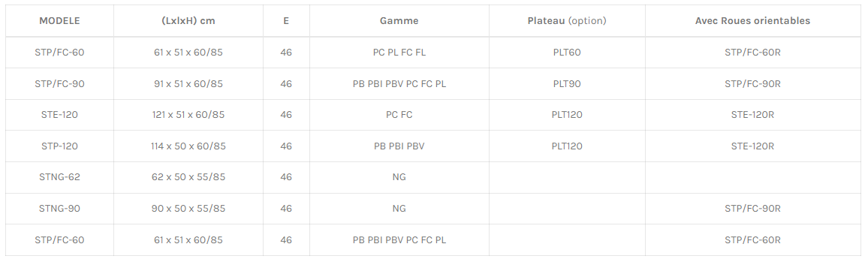The image size is (868, 274).
Task: Select the Plateau (option) header cell
Action: (567, 20)
